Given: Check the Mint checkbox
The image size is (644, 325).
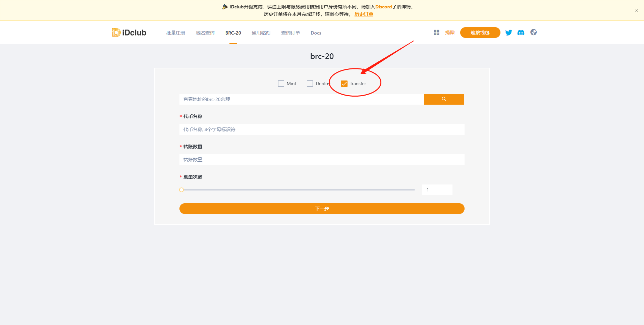Looking at the screenshot, I should point(281,84).
